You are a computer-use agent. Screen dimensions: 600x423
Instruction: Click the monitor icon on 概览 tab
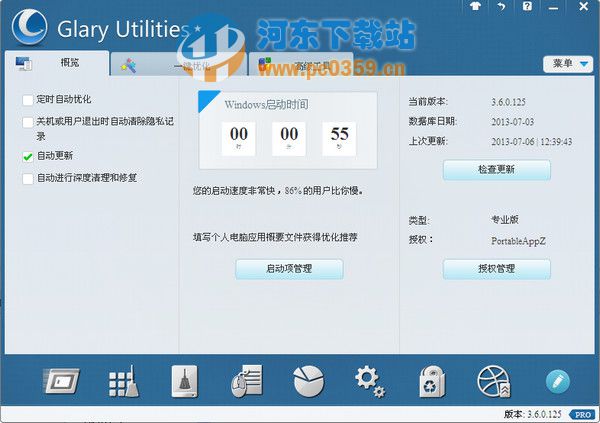click(24, 63)
